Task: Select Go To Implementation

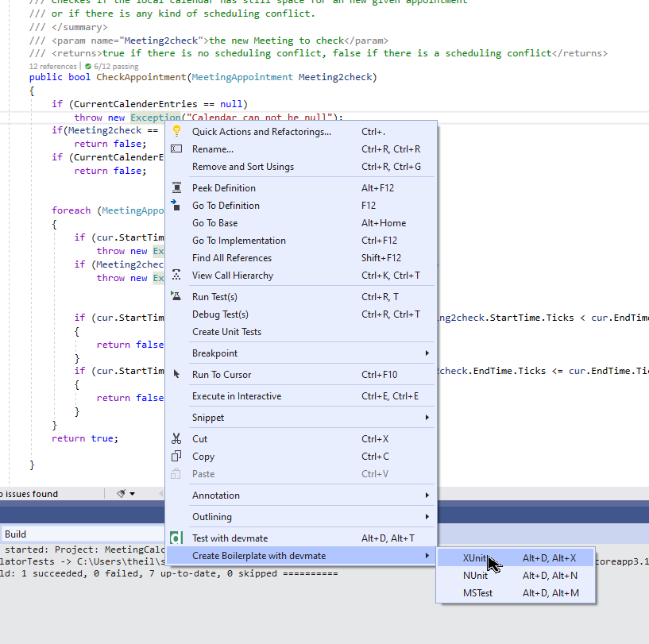Action: click(x=301, y=240)
